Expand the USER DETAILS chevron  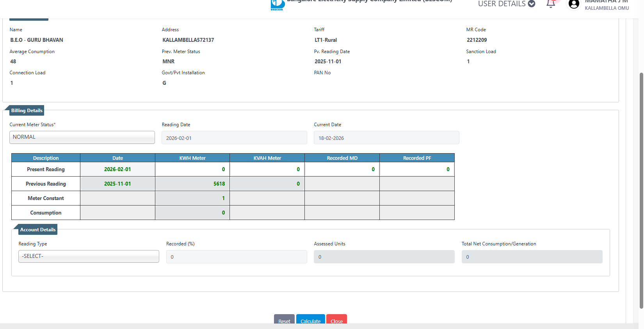(532, 4)
